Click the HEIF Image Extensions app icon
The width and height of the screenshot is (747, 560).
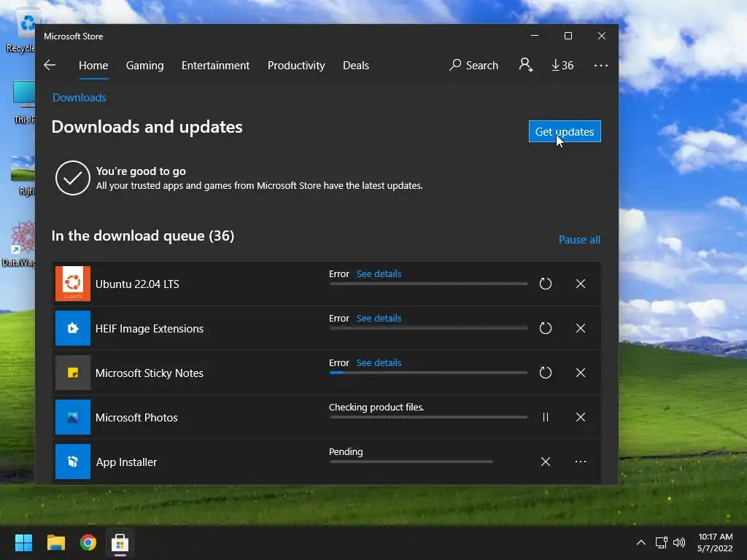pyautogui.click(x=73, y=328)
